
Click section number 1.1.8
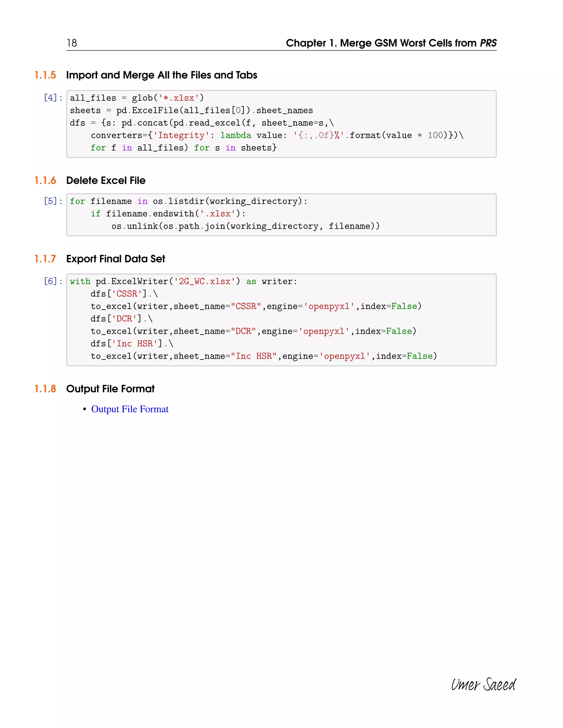coord(45,389)
